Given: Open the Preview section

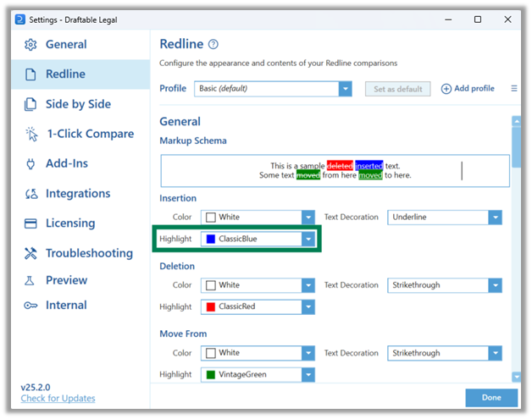Looking at the screenshot, I should click(x=80, y=280).
